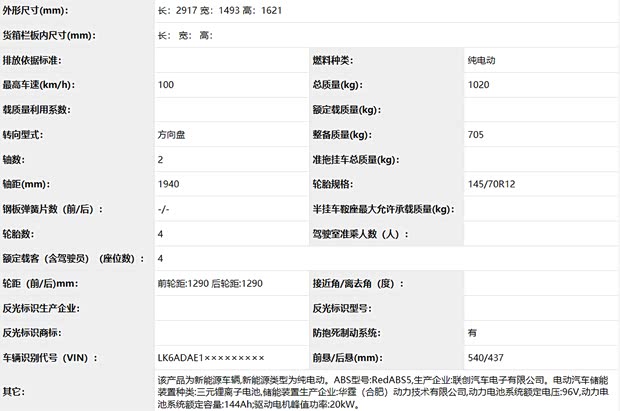Click the 前悬/后悬(mm) label
The image size is (620, 411).
click(348, 358)
